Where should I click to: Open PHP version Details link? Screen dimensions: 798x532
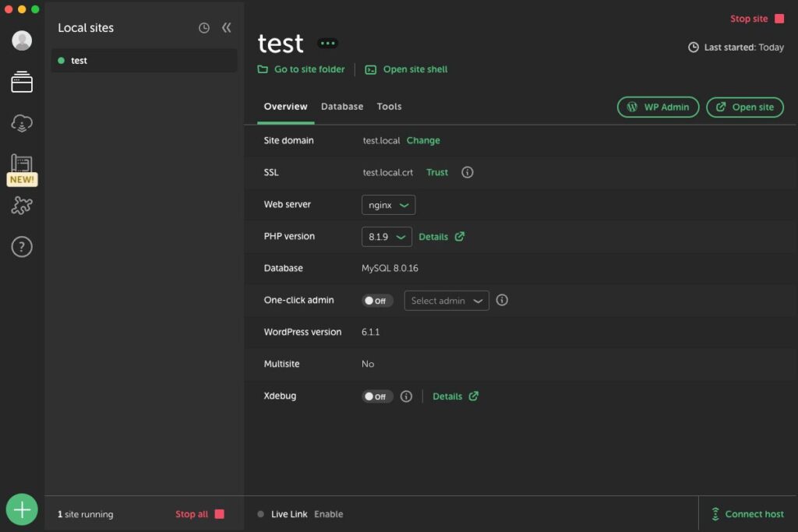(442, 237)
